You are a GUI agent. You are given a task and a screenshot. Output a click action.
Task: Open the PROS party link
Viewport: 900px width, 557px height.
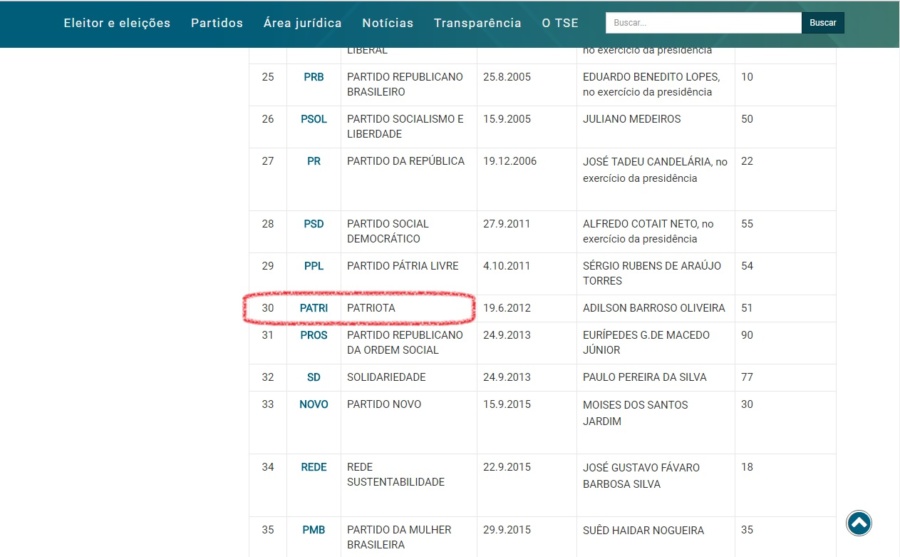click(313, 335)
